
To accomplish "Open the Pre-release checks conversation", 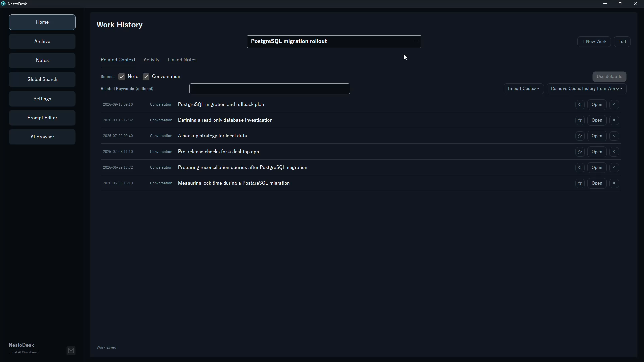I will pos(597,152).
